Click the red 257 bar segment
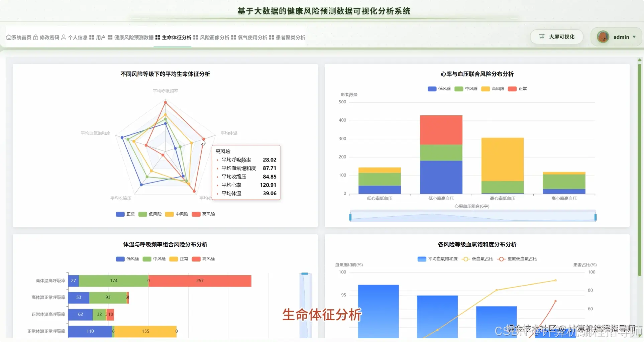The height and width of the screenshot is (342, 644). tap(200, 281)
